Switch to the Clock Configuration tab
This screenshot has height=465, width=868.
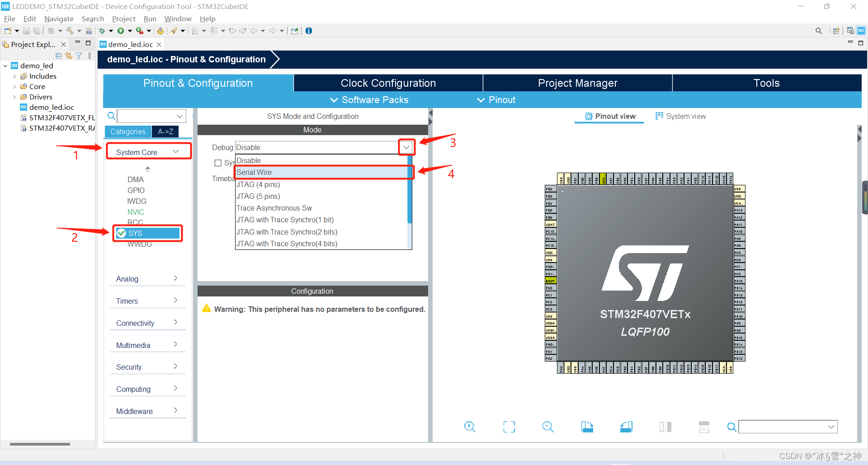tap(388, 83)
